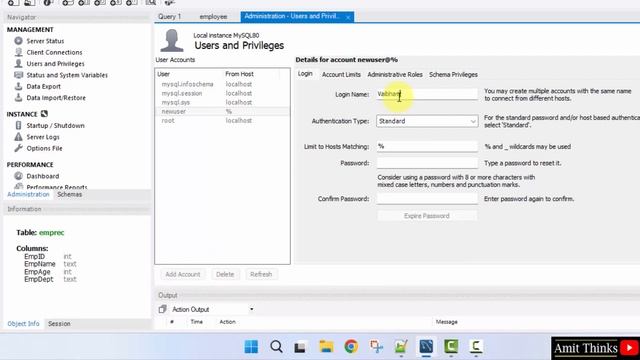640x360 pixels.
Task: Open Administrative Roles tab
Action: [395, 75]
